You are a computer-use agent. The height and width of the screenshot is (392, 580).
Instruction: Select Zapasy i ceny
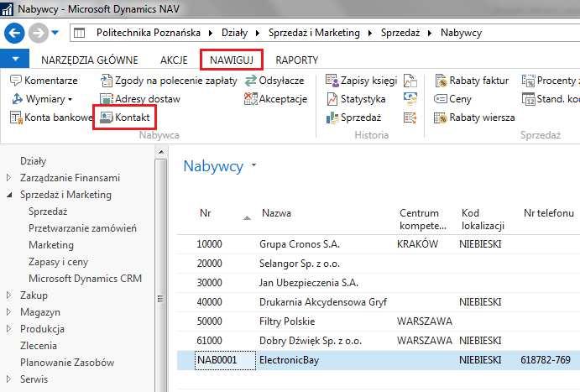(58, 261)
